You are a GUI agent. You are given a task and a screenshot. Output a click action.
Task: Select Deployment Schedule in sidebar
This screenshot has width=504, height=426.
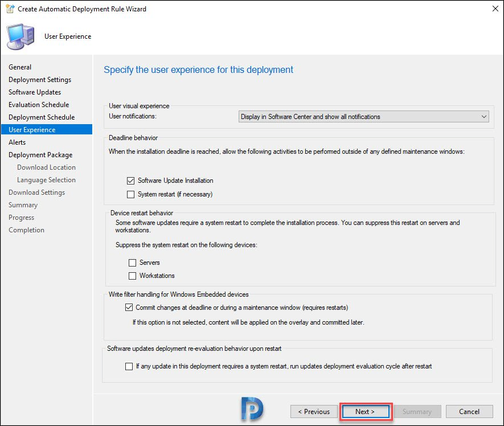(x=42, y=117)
